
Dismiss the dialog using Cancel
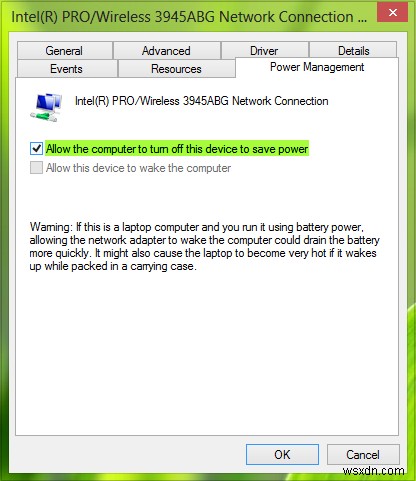coord(363,454)
